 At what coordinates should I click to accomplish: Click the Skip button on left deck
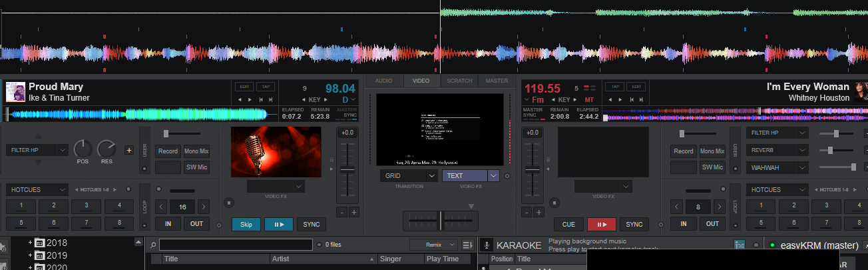246,225
